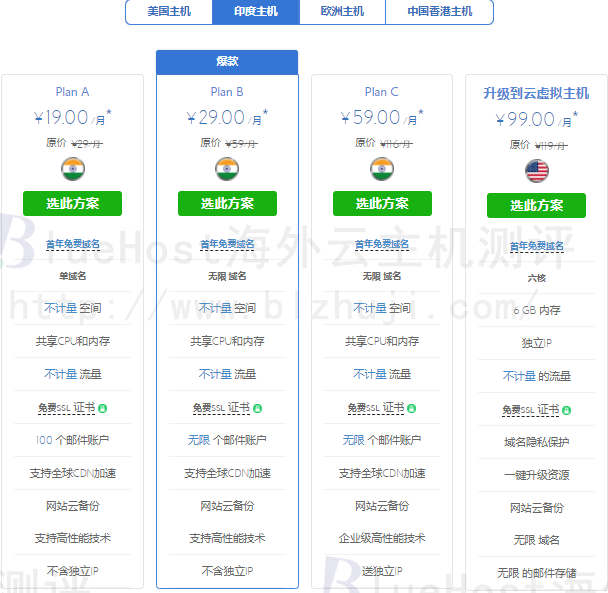This screenshot has width=608, height=593.
Task: Open 首年免费域名 link in Plan C
Action: 382,244
